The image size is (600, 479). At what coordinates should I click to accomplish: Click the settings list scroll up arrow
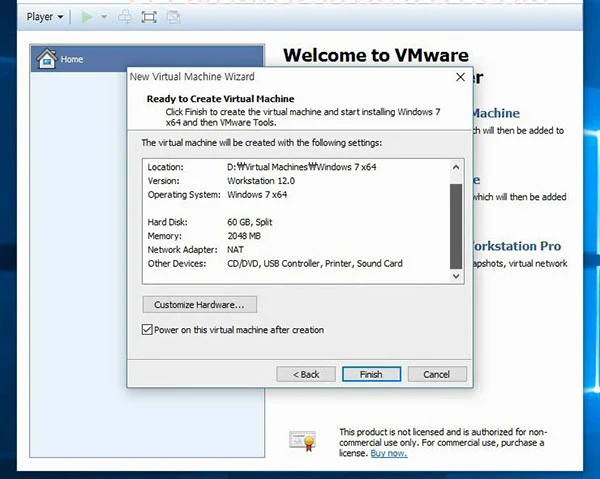click(456, 167)
